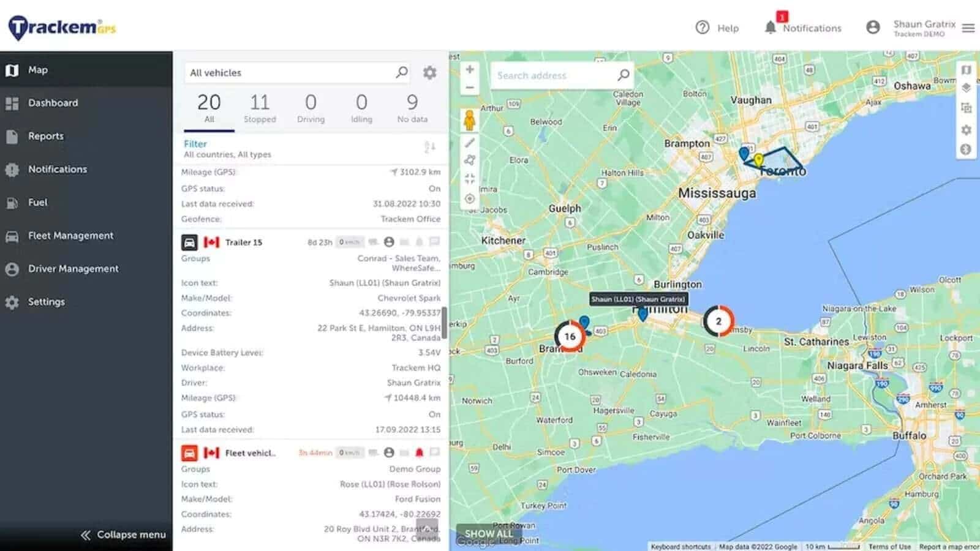Click the magnifier in All vehicles search
Viewport: 980px width, 551px height.
(402, 72)
